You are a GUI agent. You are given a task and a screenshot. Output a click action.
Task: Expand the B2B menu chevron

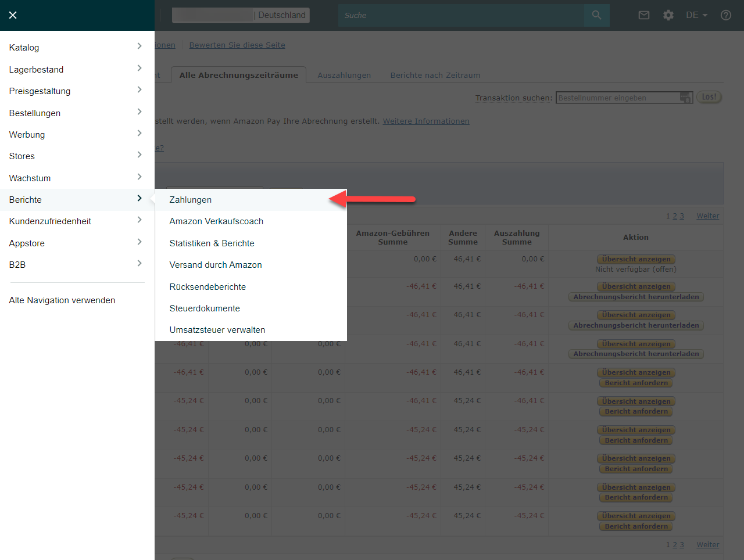(x=139, y=264)
